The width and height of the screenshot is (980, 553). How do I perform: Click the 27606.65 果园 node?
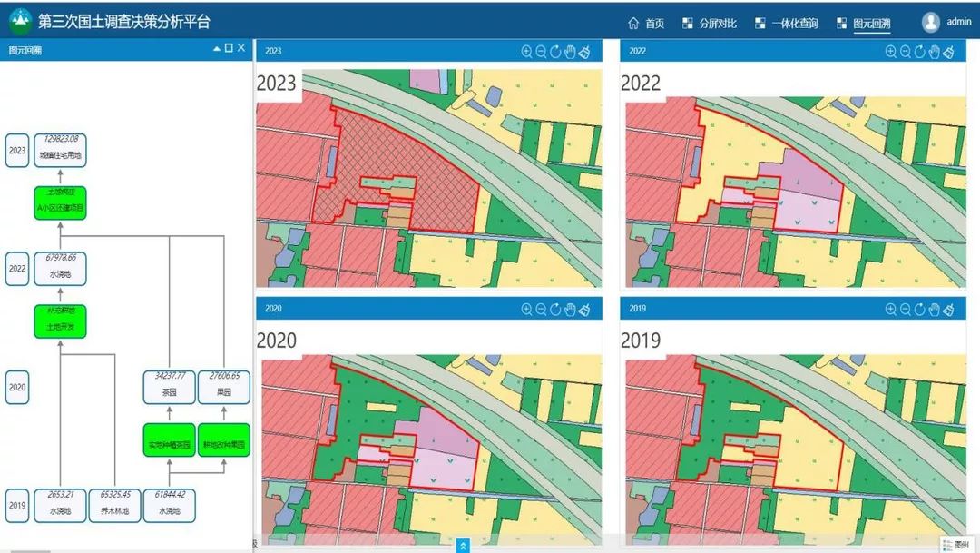point(224,387)
